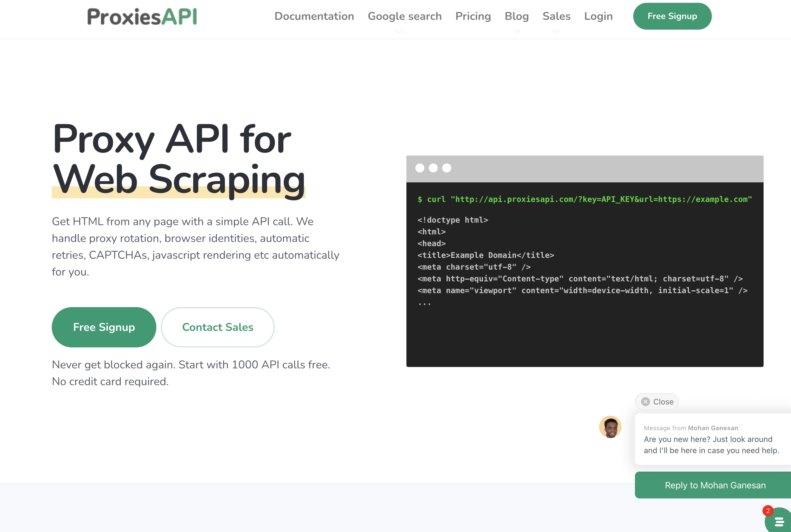Click the 'Never get blocked again' text
This screenshot has width=791, height=532.
191,373
